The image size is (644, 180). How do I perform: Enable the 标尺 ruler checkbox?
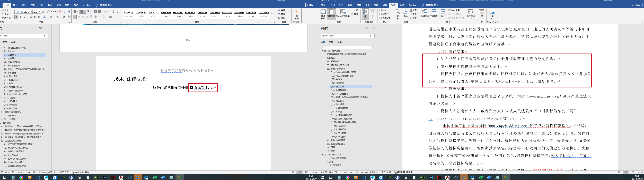(x=381, y=10)
